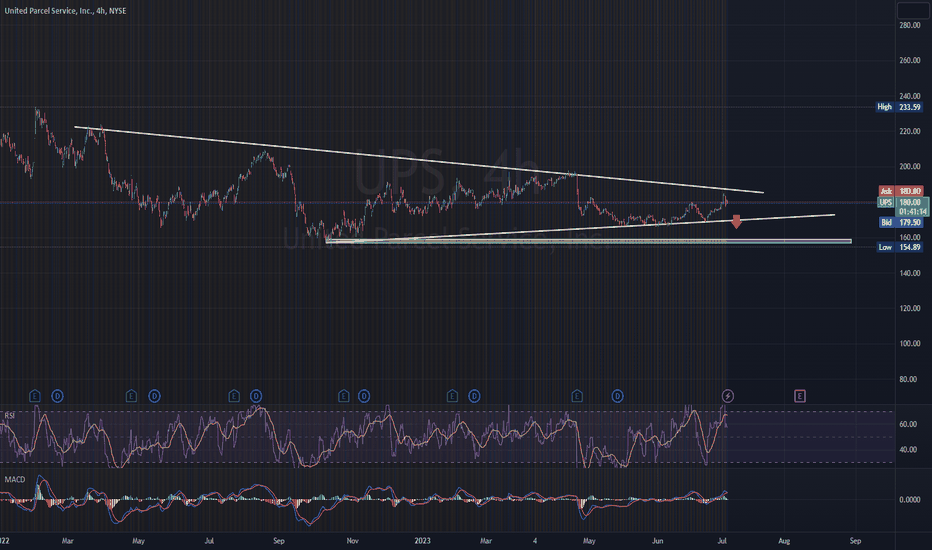Select the red down arrow drawing
The width and height of the screenshot is (932, 550).
point(736,222)
